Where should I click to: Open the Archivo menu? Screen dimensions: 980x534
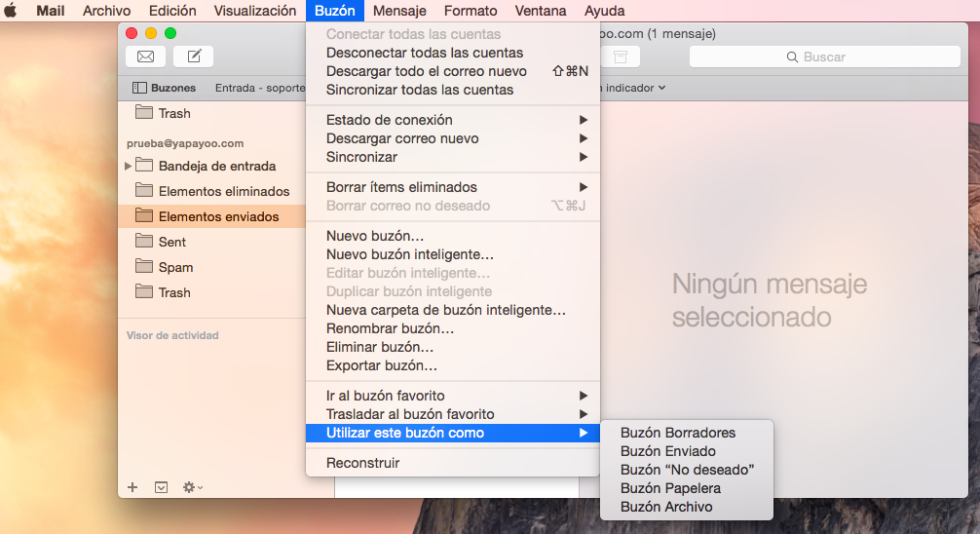point(107,11)
